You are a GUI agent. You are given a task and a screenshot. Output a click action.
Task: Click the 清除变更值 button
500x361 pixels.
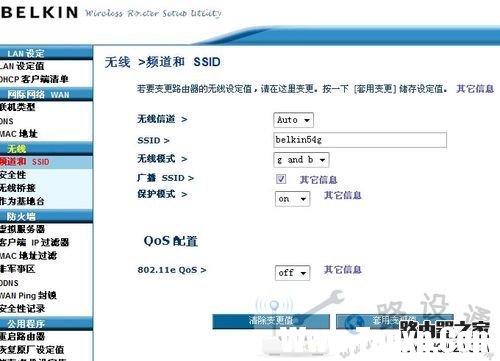point(271,321)
